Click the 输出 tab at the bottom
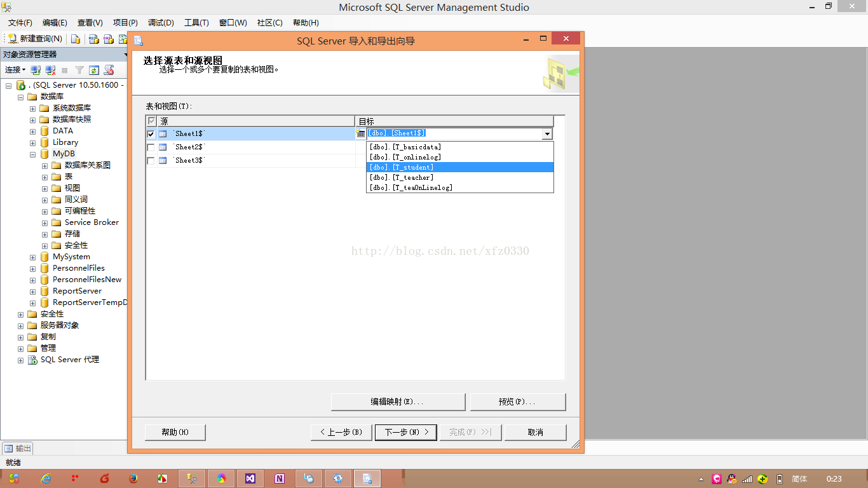 tap(18, 448)
